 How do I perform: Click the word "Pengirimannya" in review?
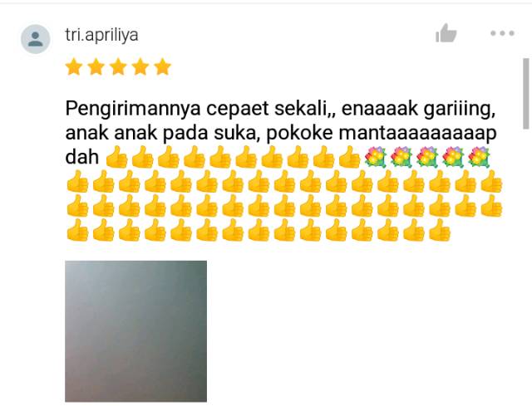tap(133, 110)
